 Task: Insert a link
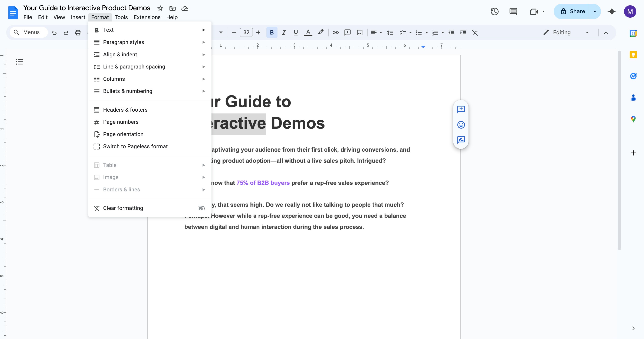point(335,33)
